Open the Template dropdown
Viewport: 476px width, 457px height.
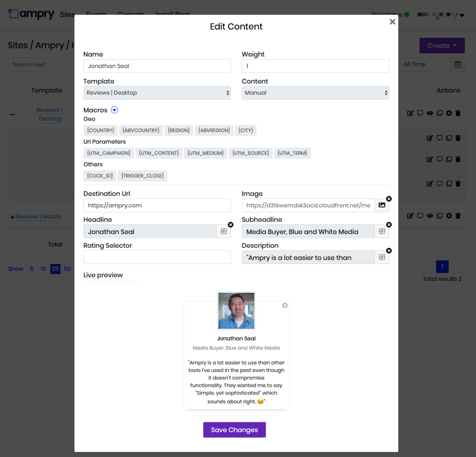pos(157,93)
